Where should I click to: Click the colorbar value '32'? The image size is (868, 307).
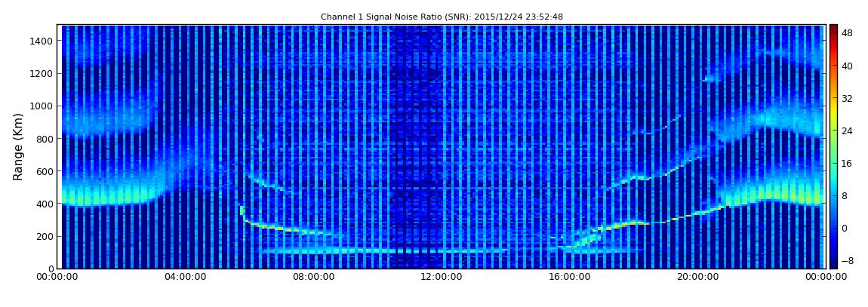(847, 99)
